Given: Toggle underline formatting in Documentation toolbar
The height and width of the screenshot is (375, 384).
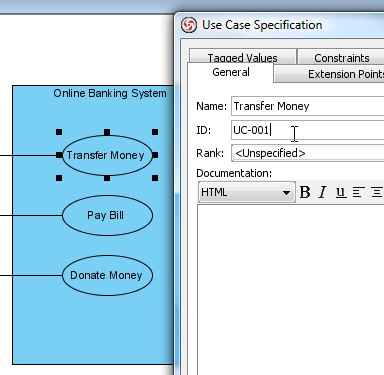Looking at the screenshot, I should pyautogui.click(x=340, y=192).
